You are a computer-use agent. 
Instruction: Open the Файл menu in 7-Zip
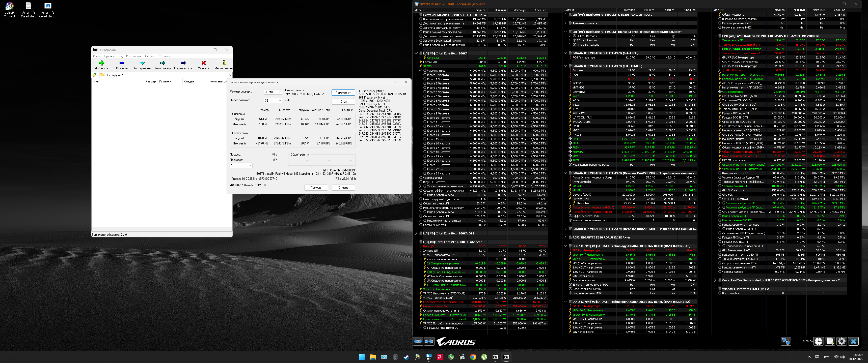97,56
